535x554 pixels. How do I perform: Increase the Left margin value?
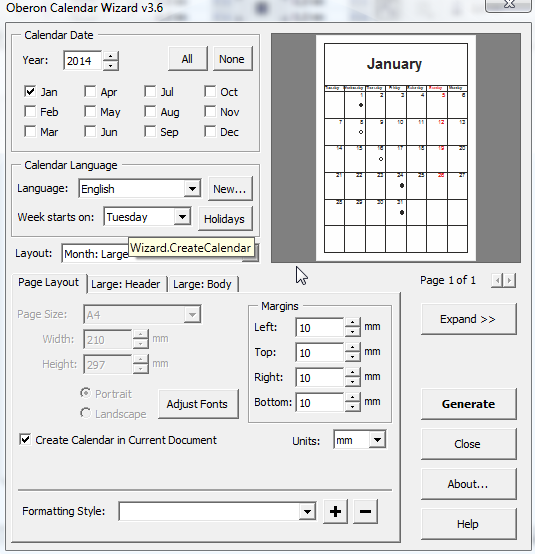point(352,322)
